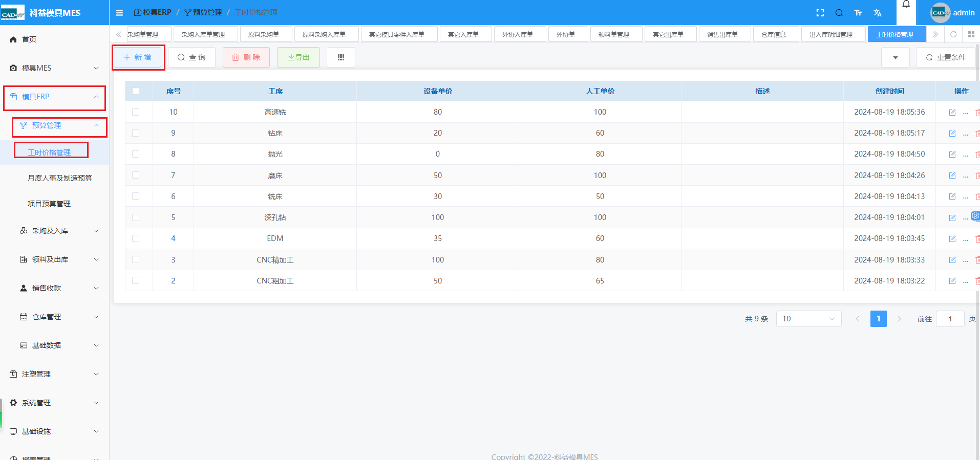The height and width of the screenshot is (460, 980).
Task: Open page size dropdown showing 10
Action: coord(808,319)
